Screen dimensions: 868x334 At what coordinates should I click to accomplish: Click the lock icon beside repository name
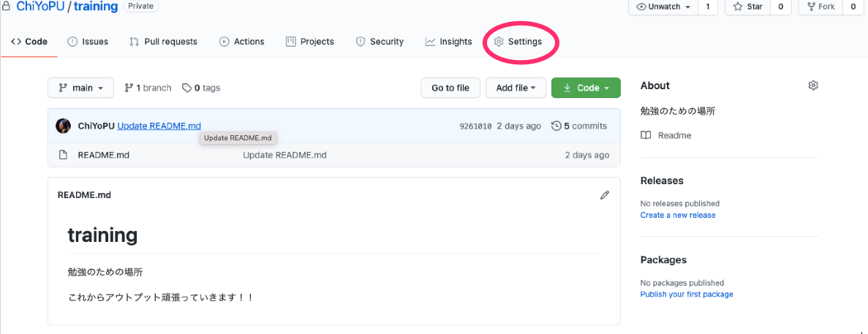[x=7, y=7]
